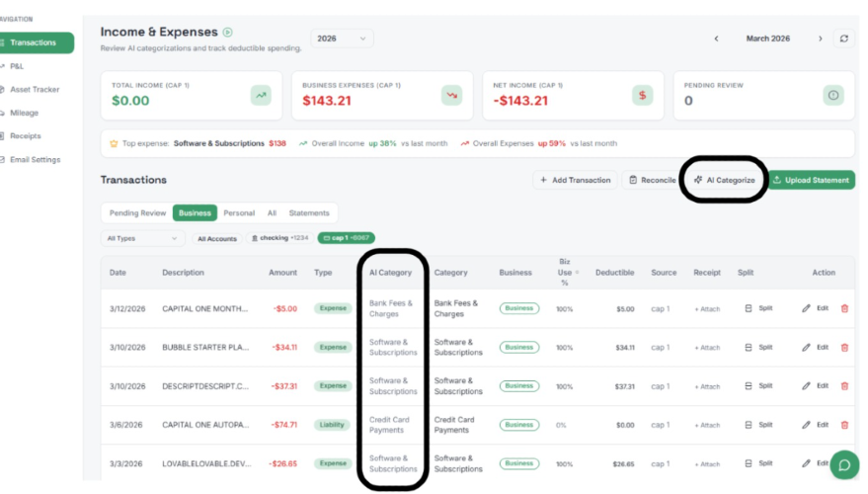Expand the All Types dropdown

(142, 239)
